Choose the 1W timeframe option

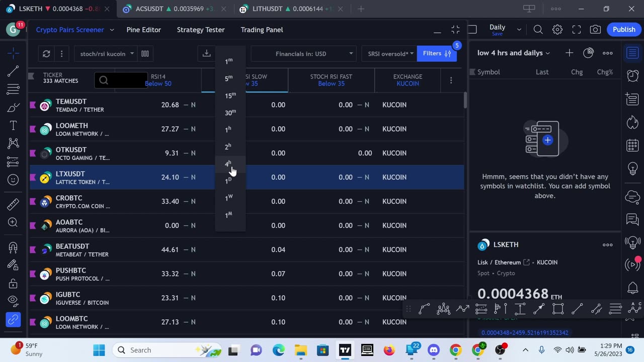coord(229,198)
